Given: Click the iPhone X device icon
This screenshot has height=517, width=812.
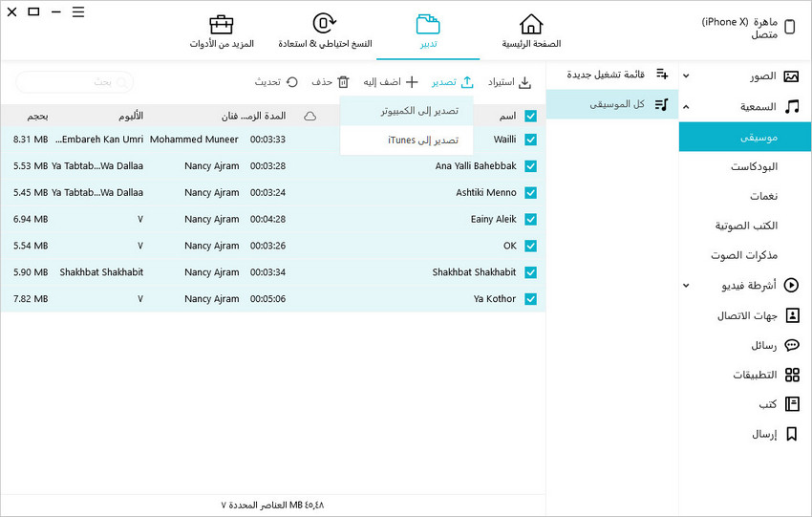Looking at the screenshot, I should 790,27.
